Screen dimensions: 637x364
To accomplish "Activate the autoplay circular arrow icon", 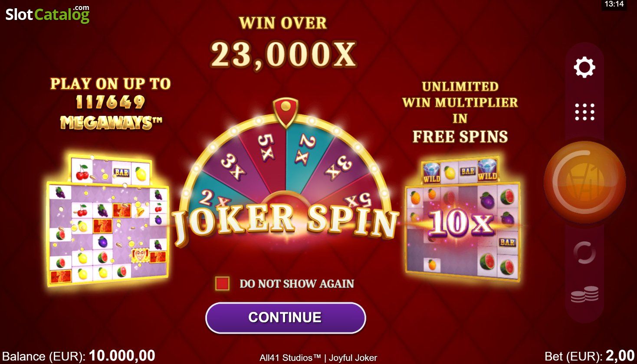I will pos(584,253).
